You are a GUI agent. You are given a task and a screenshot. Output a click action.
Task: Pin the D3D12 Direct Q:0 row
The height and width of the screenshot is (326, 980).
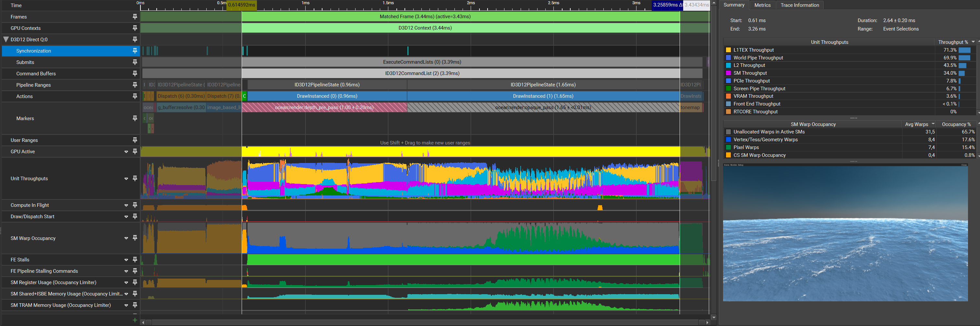click(135, 40)
